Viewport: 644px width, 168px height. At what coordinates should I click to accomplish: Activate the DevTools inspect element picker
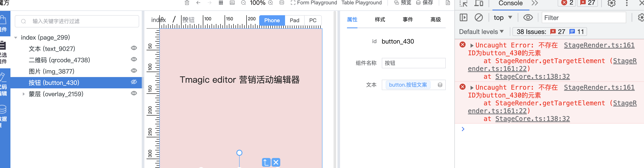pyautogui.click(x=463, y=3)
